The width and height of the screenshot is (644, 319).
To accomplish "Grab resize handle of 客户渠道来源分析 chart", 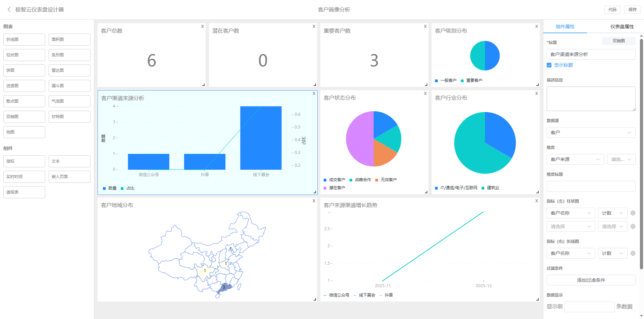I will coord(315,192).
